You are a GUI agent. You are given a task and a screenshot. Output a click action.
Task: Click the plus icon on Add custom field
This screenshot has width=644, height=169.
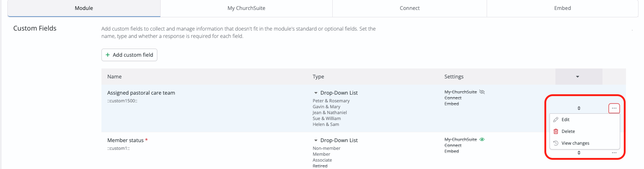[108, 55]
